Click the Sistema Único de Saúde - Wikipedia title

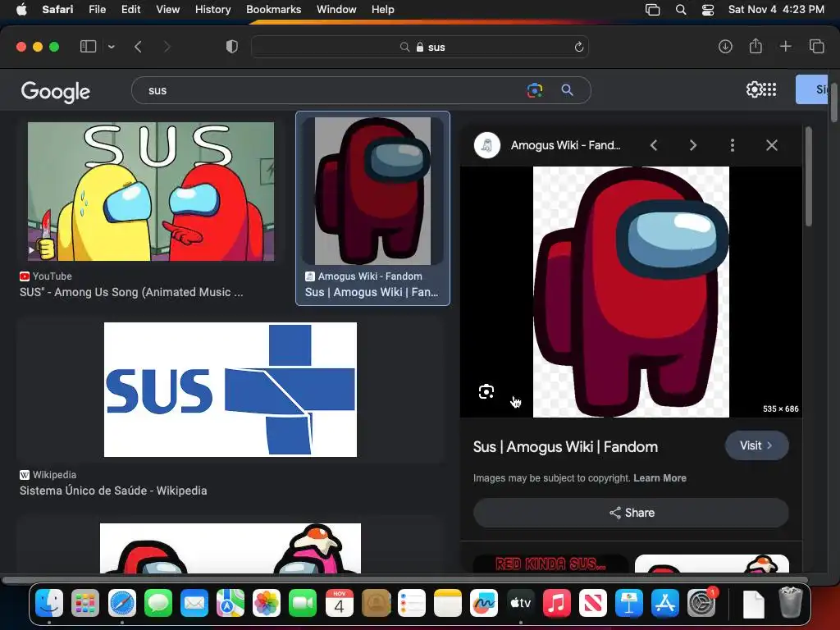coord(113,491)
